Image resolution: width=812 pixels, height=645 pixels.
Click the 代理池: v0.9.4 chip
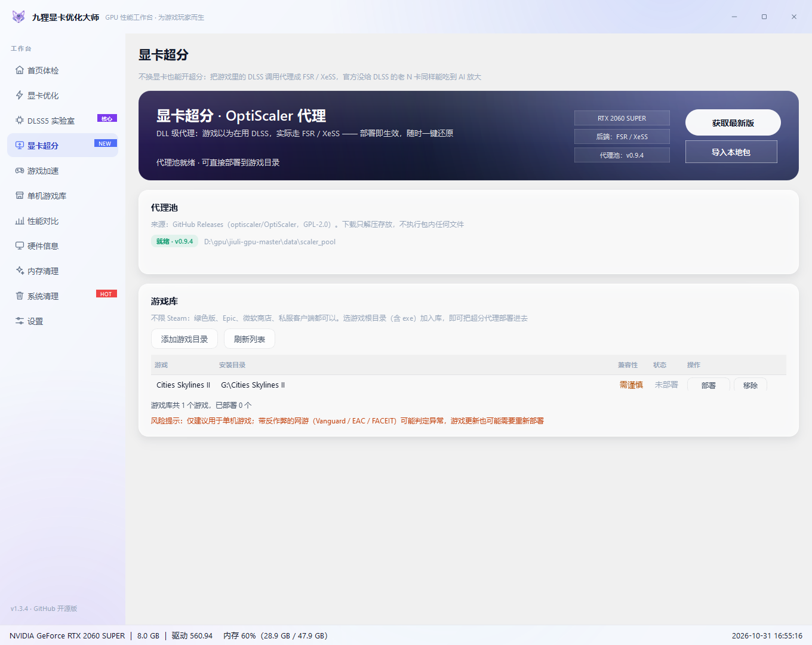[622, 155]
